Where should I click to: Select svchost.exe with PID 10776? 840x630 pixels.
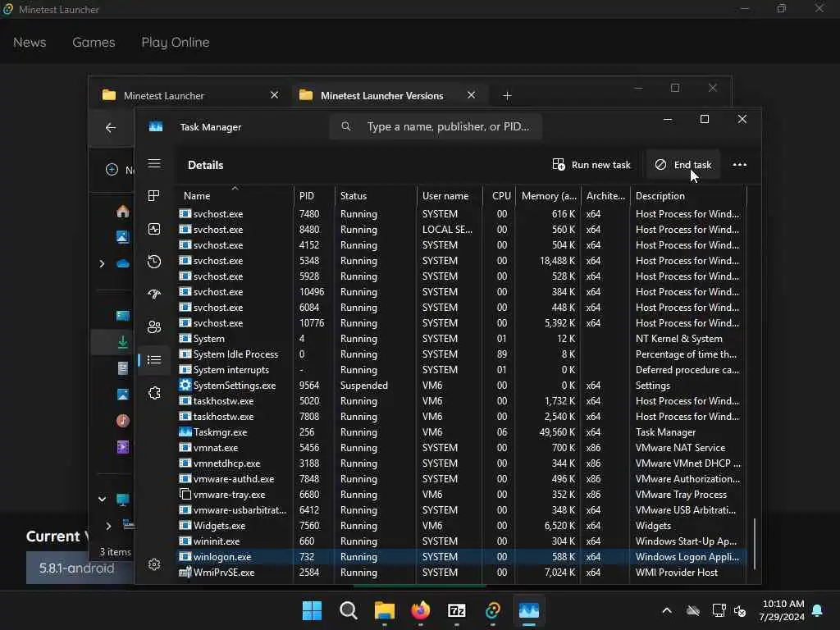click(x=461, y=323)
